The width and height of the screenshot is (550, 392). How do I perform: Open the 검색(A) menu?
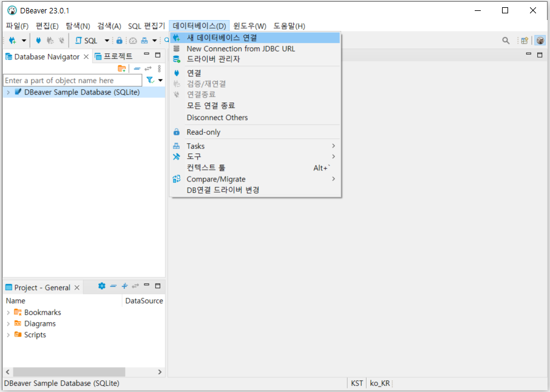point(109,26)
